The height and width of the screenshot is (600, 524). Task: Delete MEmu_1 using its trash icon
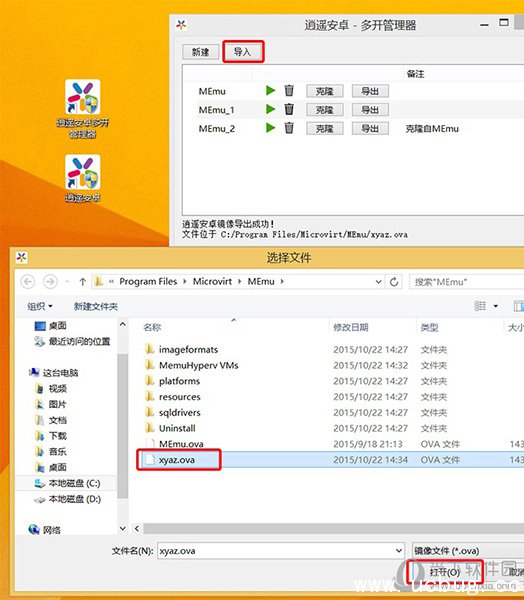point(289,109)
